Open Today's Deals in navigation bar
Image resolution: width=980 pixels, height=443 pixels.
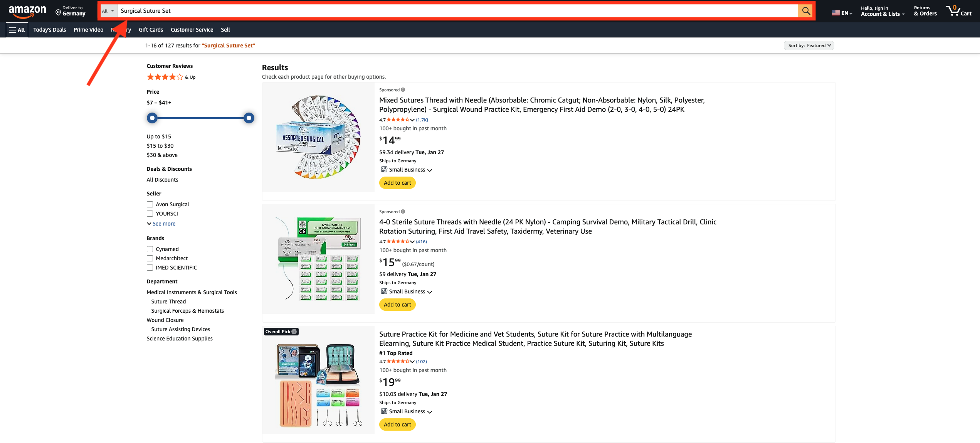pyautogui.click(x=49, y=30)
